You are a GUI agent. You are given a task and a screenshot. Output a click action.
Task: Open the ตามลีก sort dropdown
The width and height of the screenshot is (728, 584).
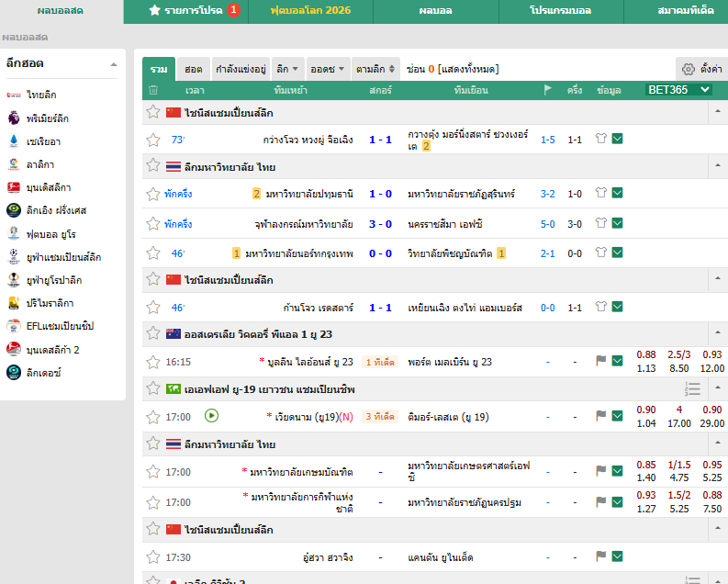375,69
